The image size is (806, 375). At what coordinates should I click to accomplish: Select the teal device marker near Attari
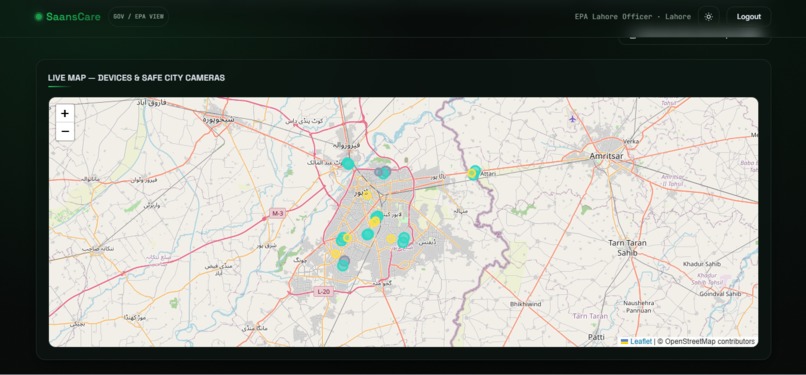474,173
